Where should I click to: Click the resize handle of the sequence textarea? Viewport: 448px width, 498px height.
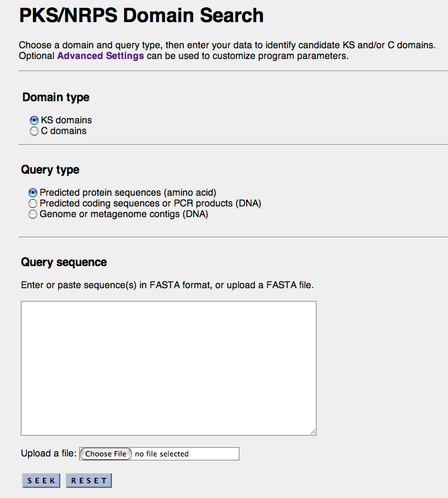point(313,432)
